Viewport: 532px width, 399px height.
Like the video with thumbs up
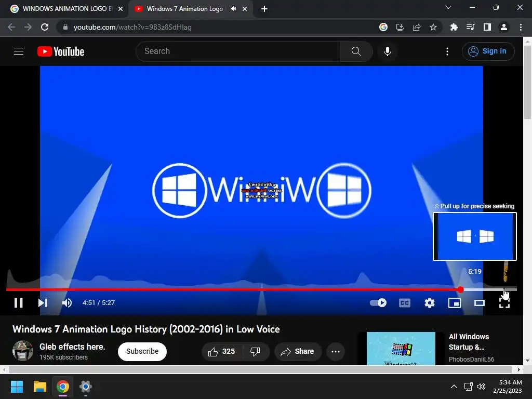point(222,352)
